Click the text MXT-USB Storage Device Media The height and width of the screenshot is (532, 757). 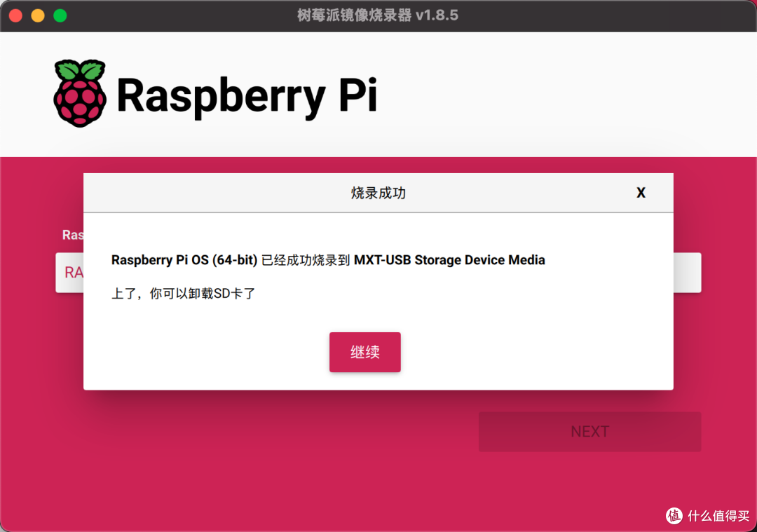(449, 260)
